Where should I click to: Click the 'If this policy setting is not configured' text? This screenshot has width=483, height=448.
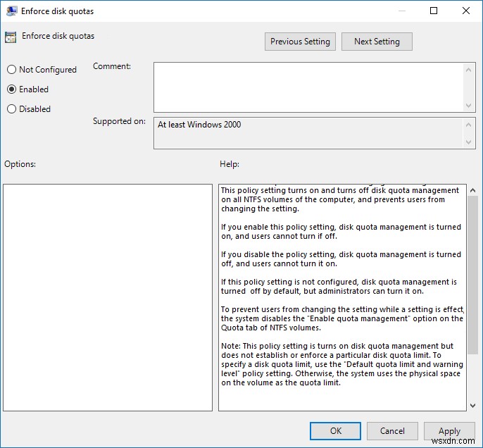pos(339,286)
